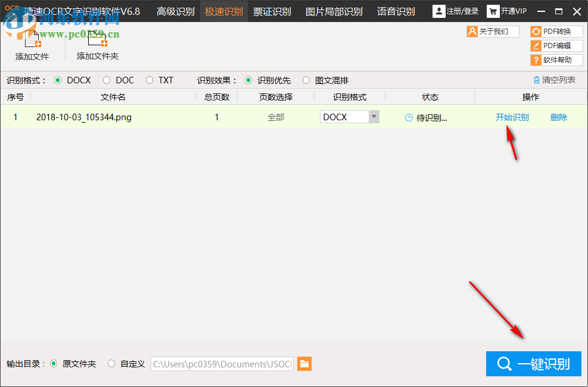Click the 清空列表 trash icon
Screen dimensions: 588x387
[x=537, y=80]
